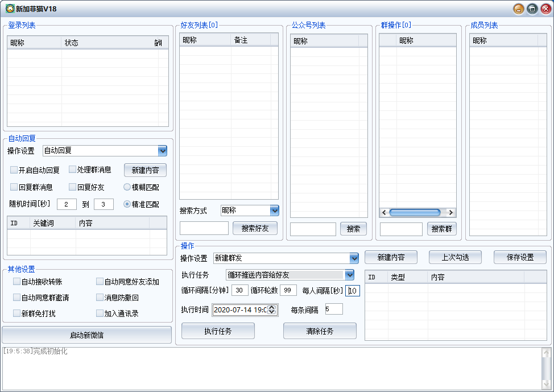Open the 自动回复 operation settings dropdown
Screen dimensions: 554x392
pos(162,151)
